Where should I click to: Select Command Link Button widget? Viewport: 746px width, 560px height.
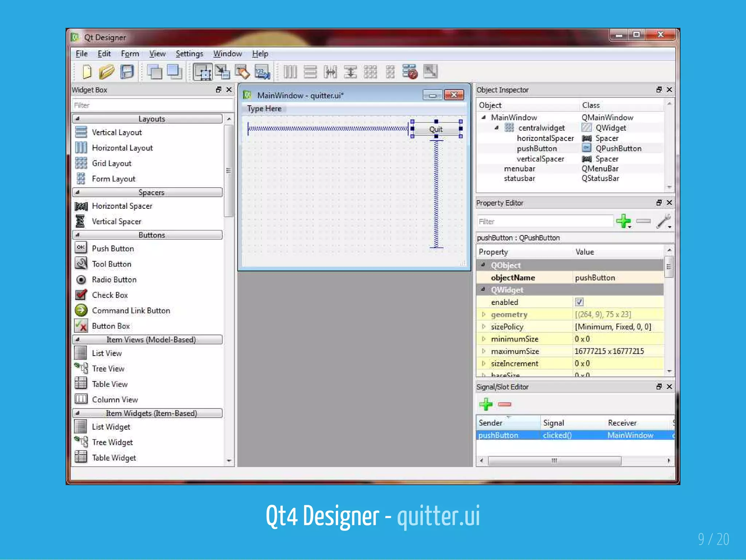point(131,310)
